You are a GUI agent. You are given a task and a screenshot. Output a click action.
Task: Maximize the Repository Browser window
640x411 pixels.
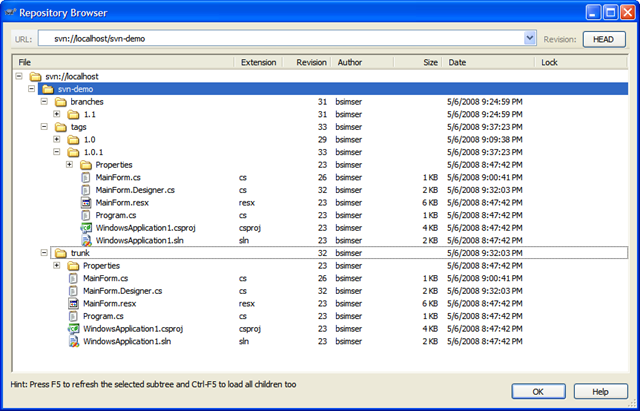click(611, 12)
